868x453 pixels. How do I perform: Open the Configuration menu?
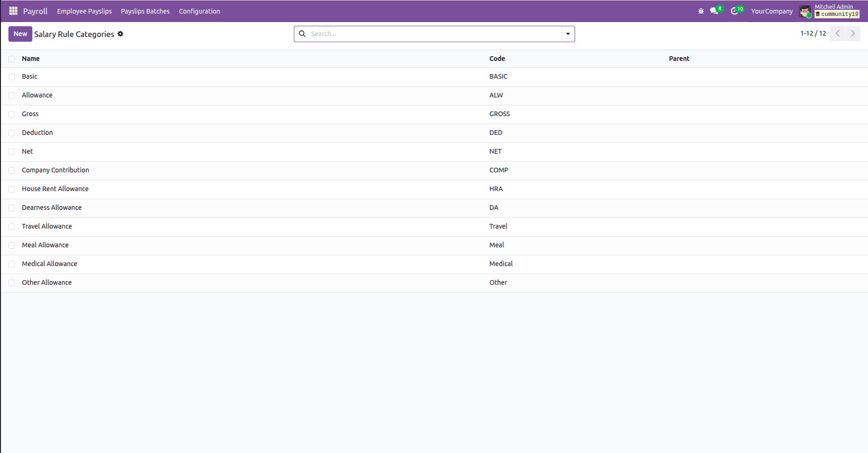point(199,11)
